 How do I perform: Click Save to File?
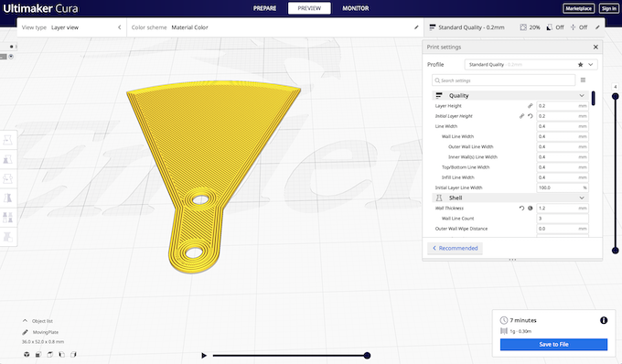coord(553,345)
